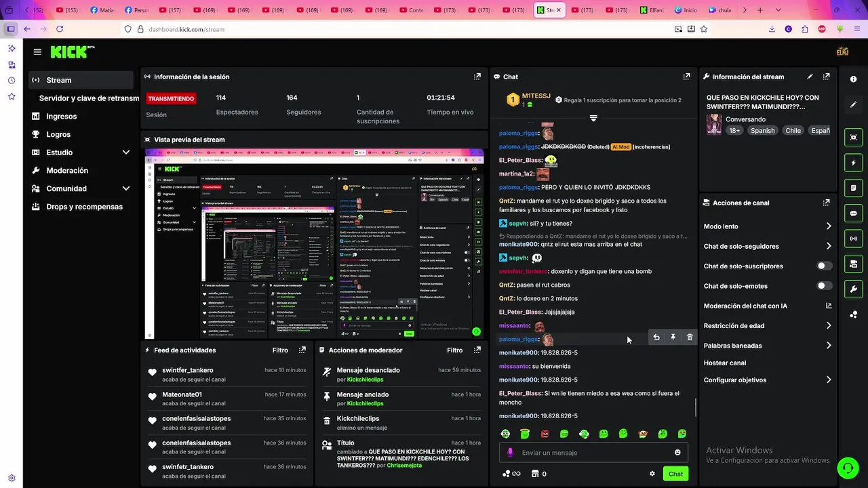Click the settings gear at bottom-left corner
This screenshot has width=868, height=488.
coord(12,478)
